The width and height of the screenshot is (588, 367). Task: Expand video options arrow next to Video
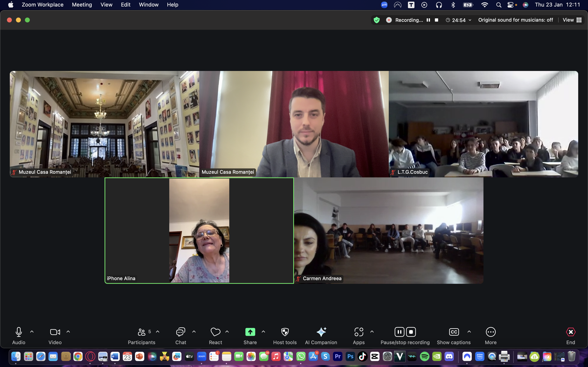point(68,332)
